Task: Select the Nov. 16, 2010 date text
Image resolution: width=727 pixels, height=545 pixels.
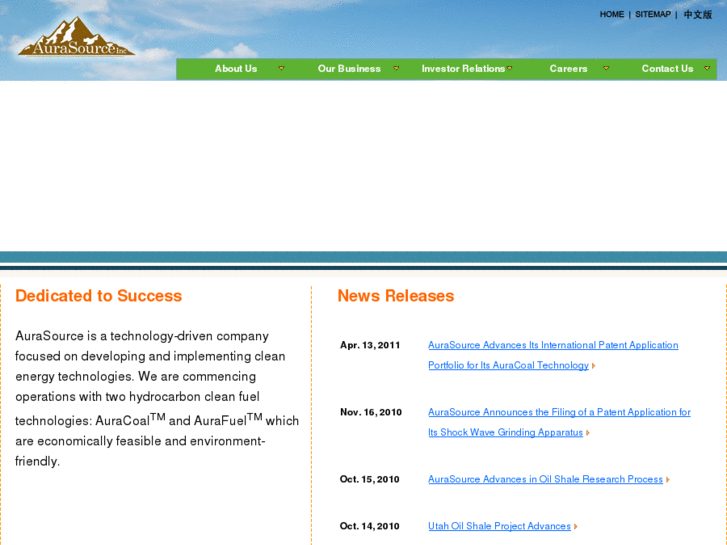Action: [x=371, y=412]
